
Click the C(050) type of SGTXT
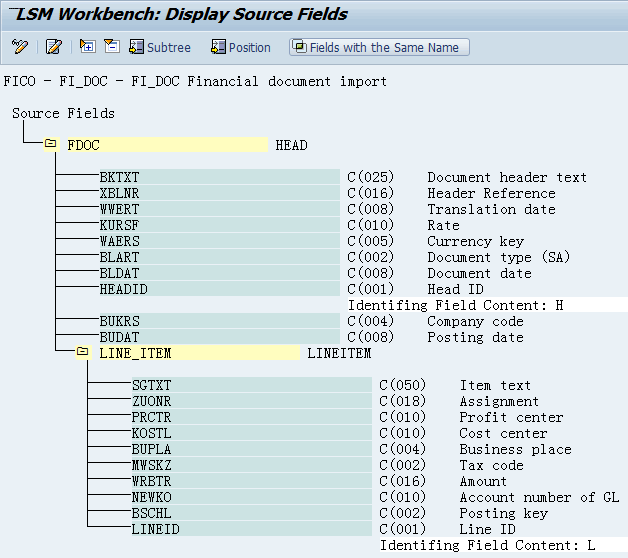[x=403, y=385]
